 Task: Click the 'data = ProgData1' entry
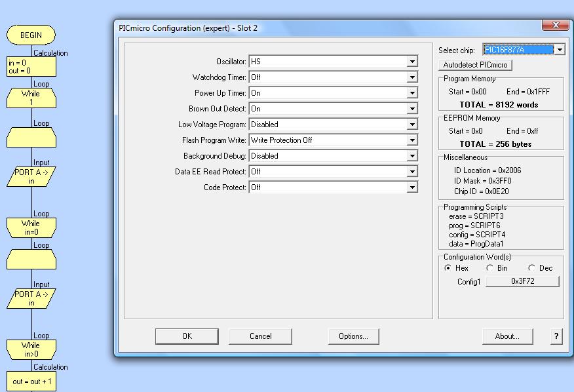(476, 244)
